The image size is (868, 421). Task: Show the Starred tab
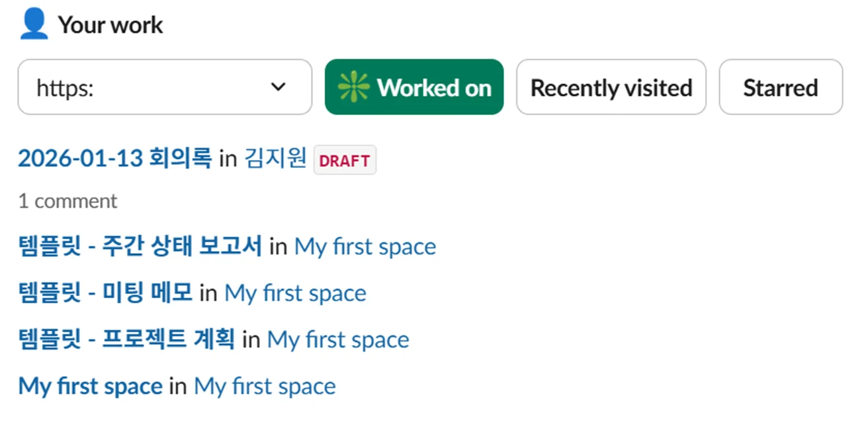point(780,87)
